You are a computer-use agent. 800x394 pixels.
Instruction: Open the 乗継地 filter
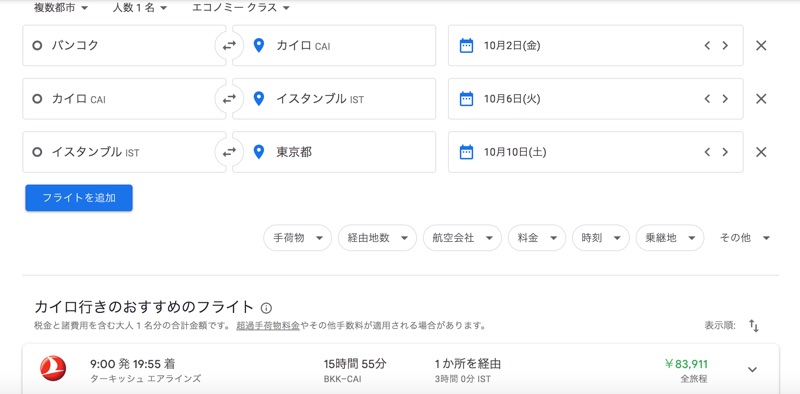tap(670, 238)
